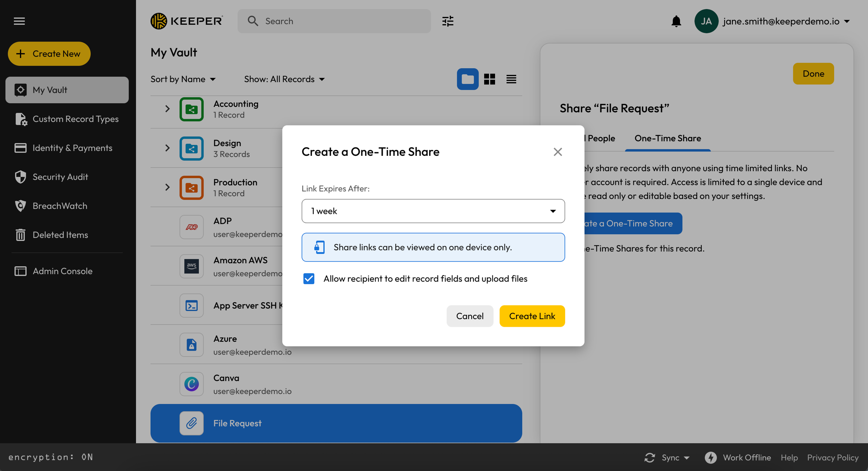Click the Work Offline lightning icon

711,457
